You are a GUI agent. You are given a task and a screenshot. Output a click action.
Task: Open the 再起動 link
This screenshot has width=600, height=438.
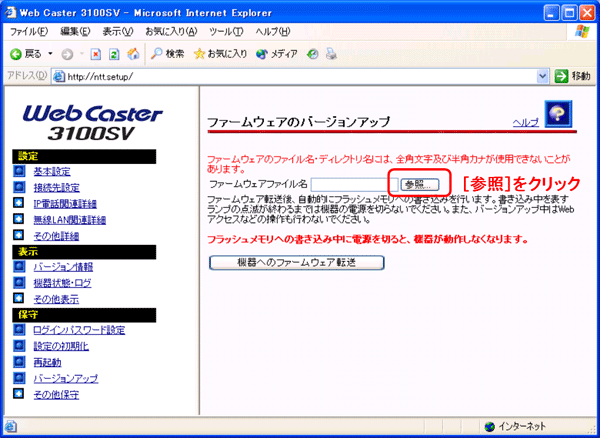click(47, 362)
